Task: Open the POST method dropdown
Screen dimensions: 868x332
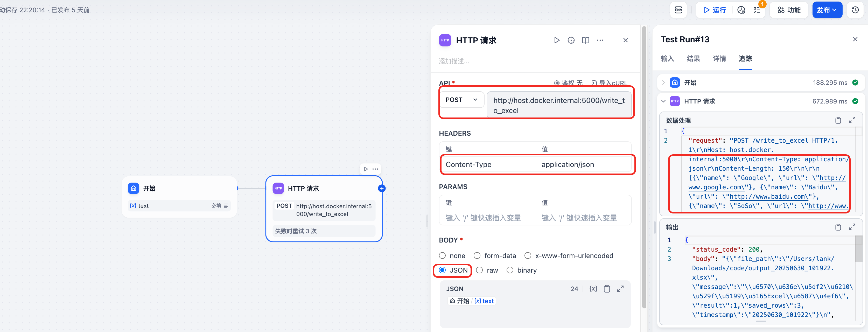Action: [x=461, y=100]
